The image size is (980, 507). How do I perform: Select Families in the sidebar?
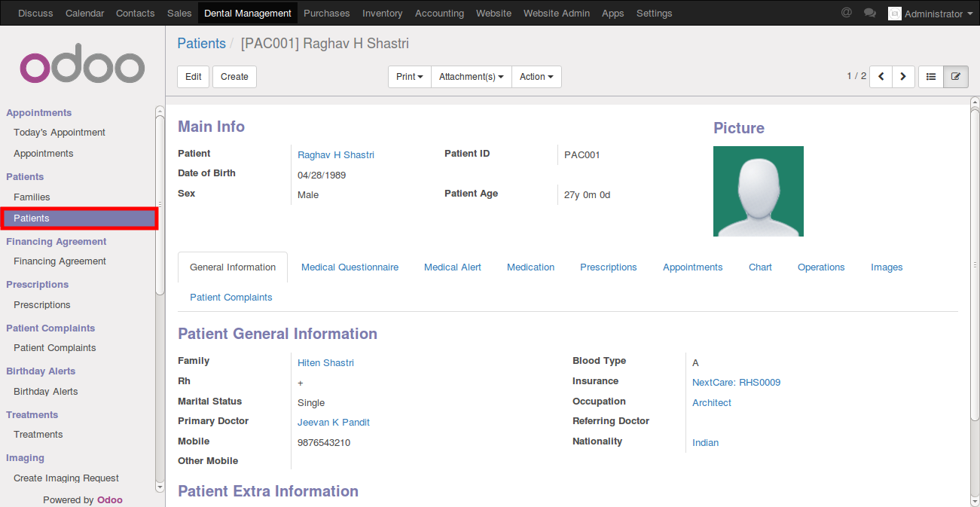[x=32, y=197]
